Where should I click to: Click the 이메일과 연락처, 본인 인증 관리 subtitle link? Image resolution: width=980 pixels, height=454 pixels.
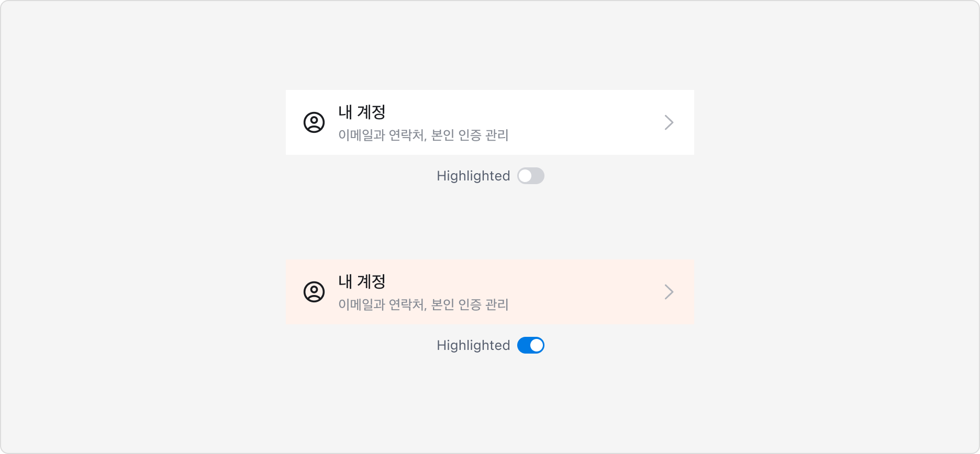coord(424,135)
